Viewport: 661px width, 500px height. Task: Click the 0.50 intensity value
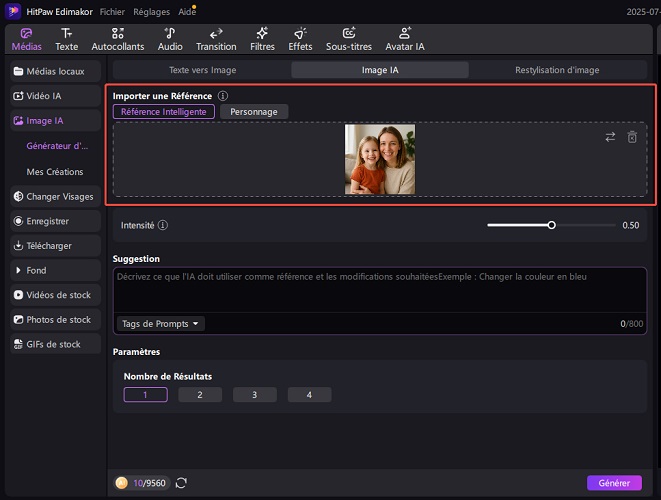[631, 225]
